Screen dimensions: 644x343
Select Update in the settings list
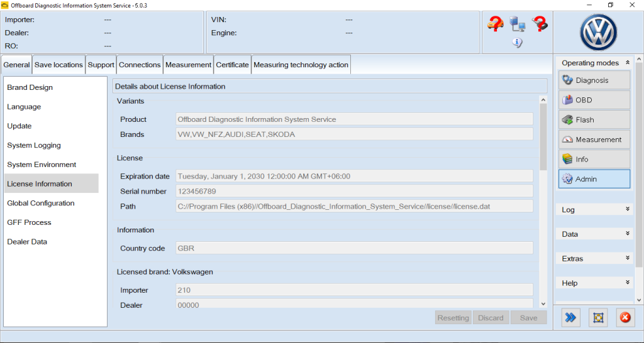(52, 126)
